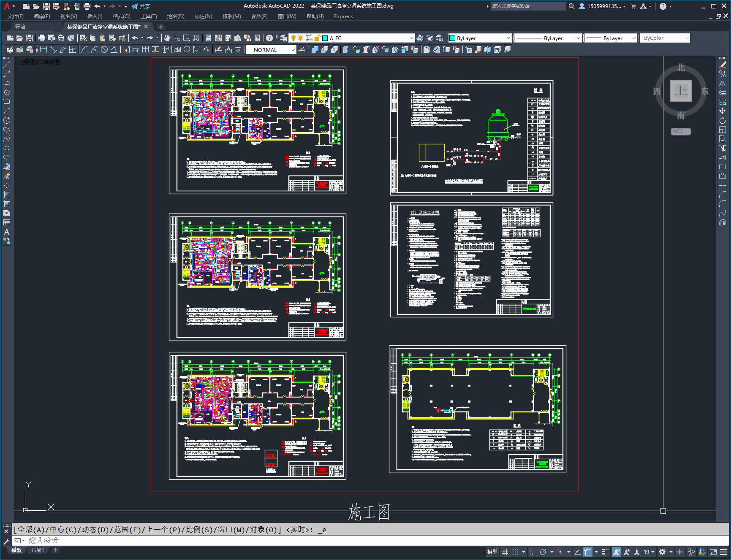
Task: Click the keyword search box in title bar
Action: point(528,6)
